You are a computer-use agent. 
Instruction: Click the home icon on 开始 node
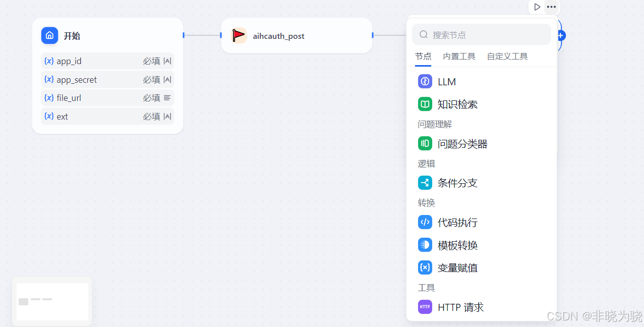click(x=49, y=35)
